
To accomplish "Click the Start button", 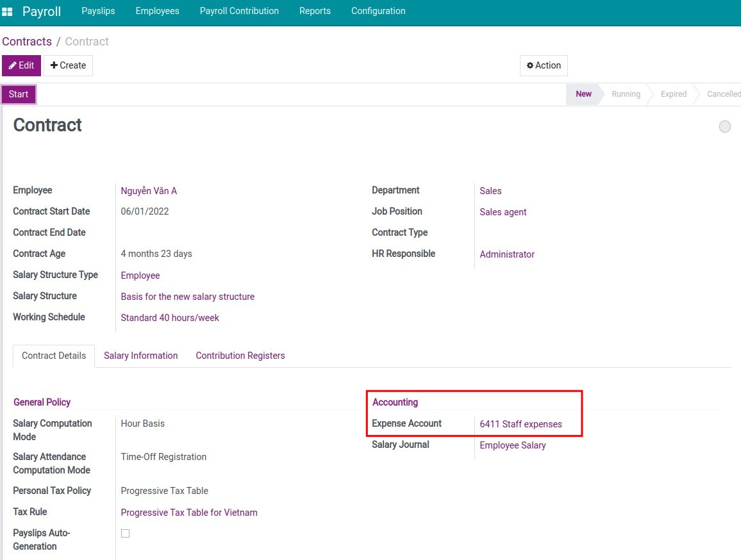I will [17, 94].
